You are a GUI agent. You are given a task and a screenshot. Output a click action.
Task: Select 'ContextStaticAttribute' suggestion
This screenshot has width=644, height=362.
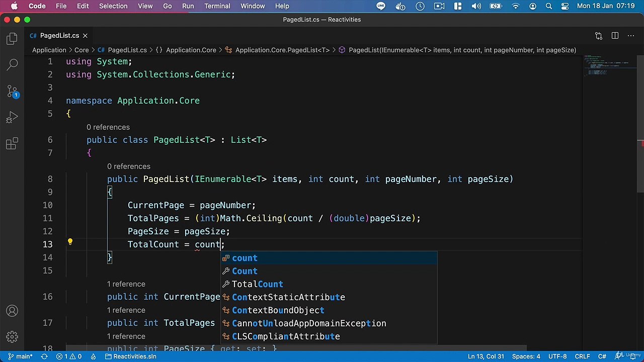[x=329, y=297]
